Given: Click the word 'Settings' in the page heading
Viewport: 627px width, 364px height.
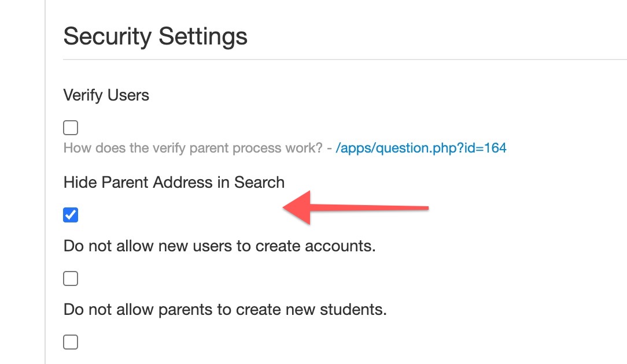Looking at the screenshot, I should point(203,37).
